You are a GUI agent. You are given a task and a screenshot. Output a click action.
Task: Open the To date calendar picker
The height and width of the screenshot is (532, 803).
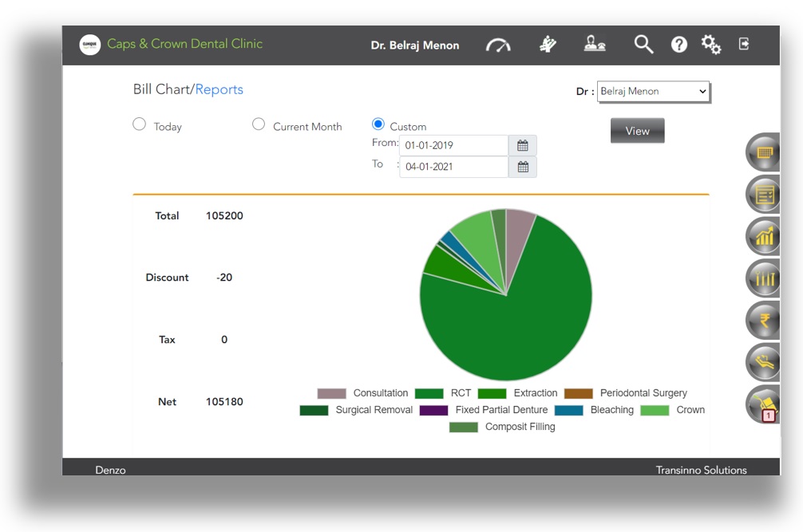point(523,167)
